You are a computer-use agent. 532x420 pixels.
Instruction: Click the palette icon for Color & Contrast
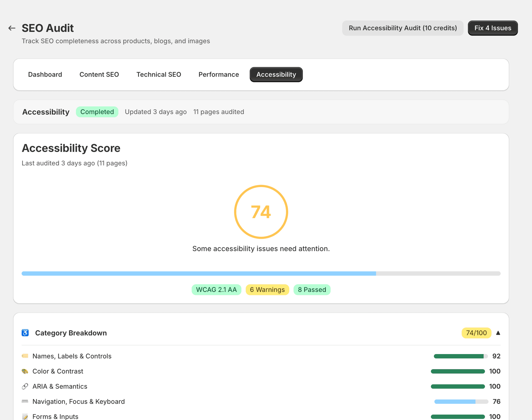coord(25,371)
